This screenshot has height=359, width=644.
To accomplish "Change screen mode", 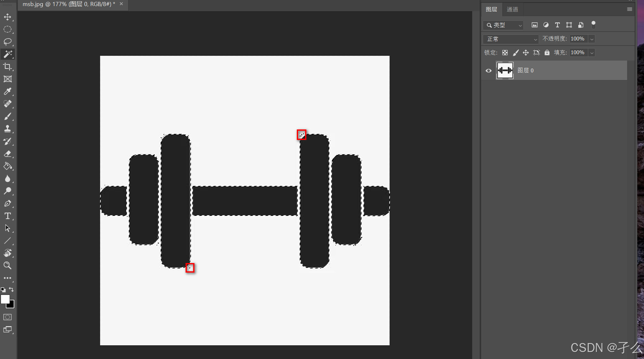I will (7, 329).
